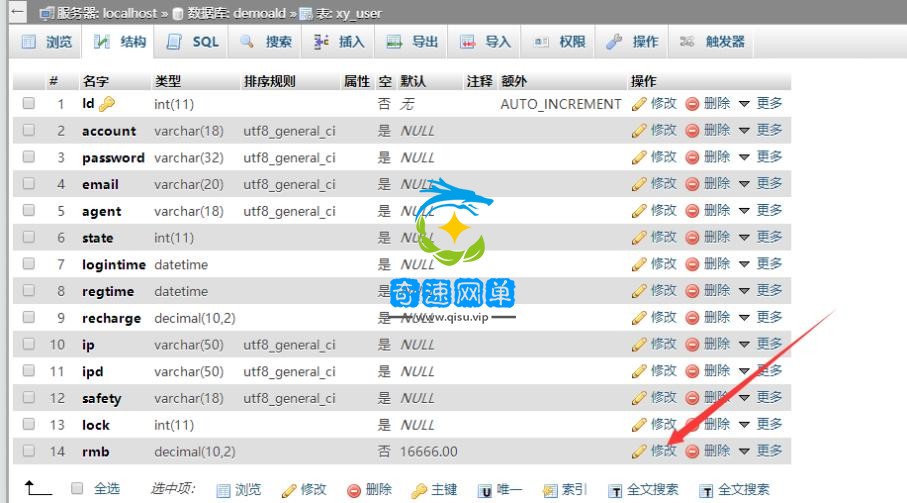This screenshot has height=503, width=907.
Task: Click the browse icon in bottom action bar
Action: 223,491
